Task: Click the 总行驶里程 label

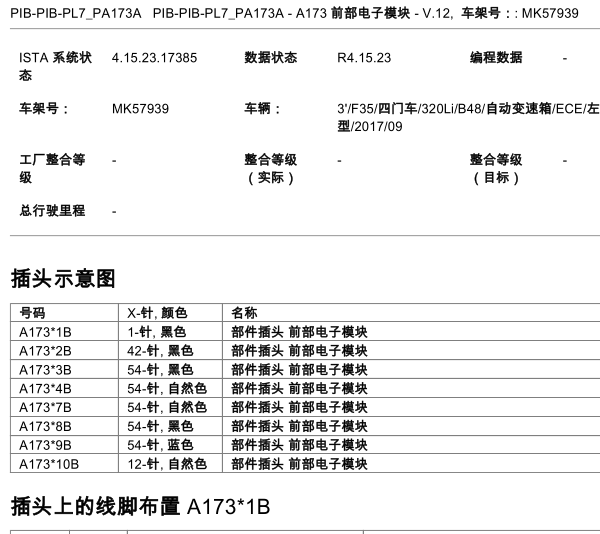Action: click(x=52, y=210)
